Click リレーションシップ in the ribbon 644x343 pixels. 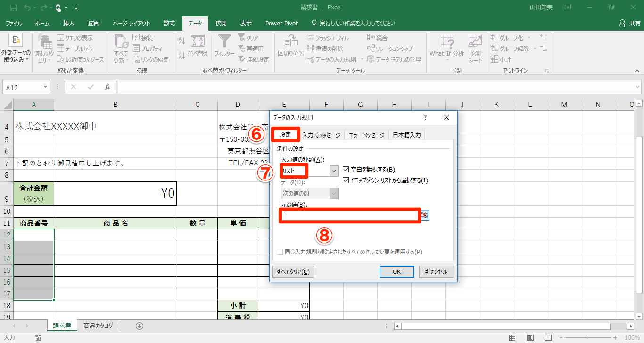click(390, 49)
